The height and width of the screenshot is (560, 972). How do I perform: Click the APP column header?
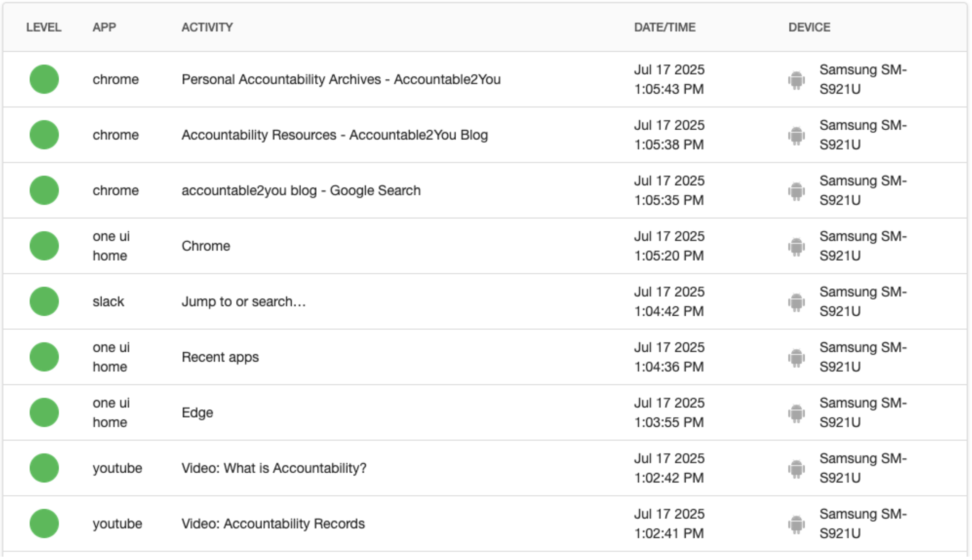104,27
